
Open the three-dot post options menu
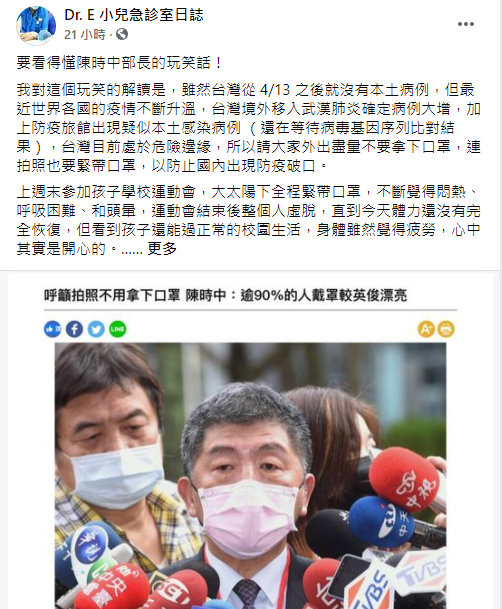click(466, 24)
